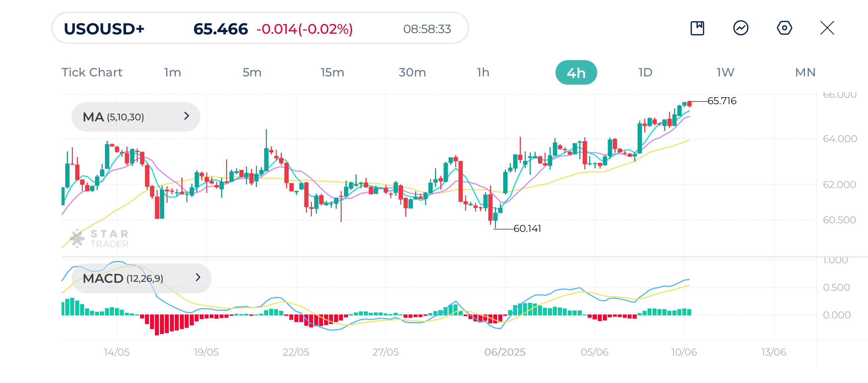The height and width of the screenshot is (383, 868).
Task: Choose the 30m timeframe
Action: 412,73
